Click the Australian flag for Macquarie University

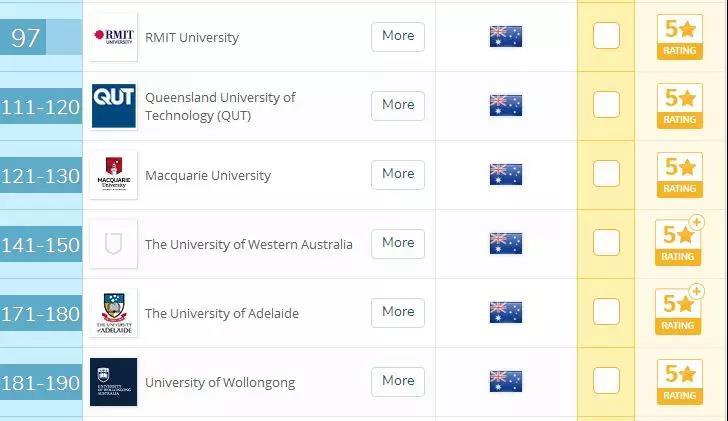tap(505, 175)
